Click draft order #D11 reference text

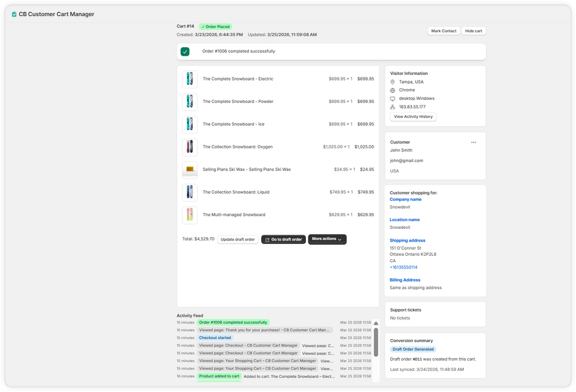(417, 359)
